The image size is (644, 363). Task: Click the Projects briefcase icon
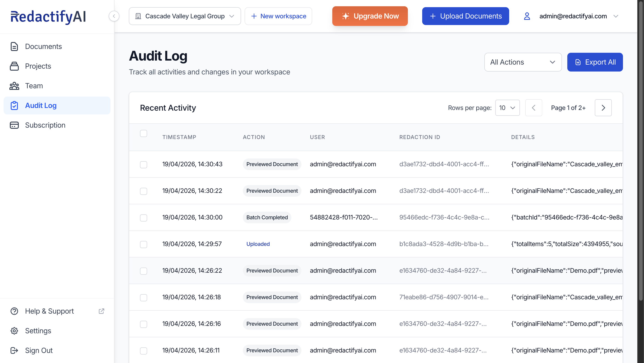[14, 66]
